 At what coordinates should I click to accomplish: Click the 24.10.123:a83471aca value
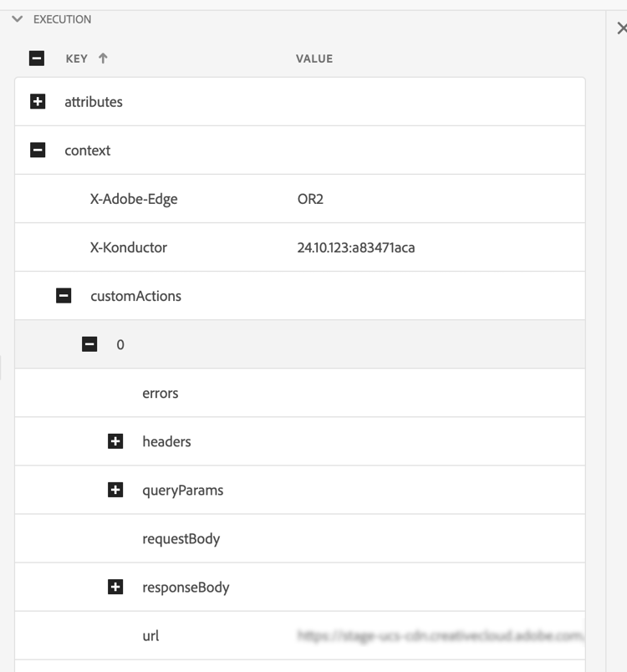pyautogui.click(x=356, y=247)
